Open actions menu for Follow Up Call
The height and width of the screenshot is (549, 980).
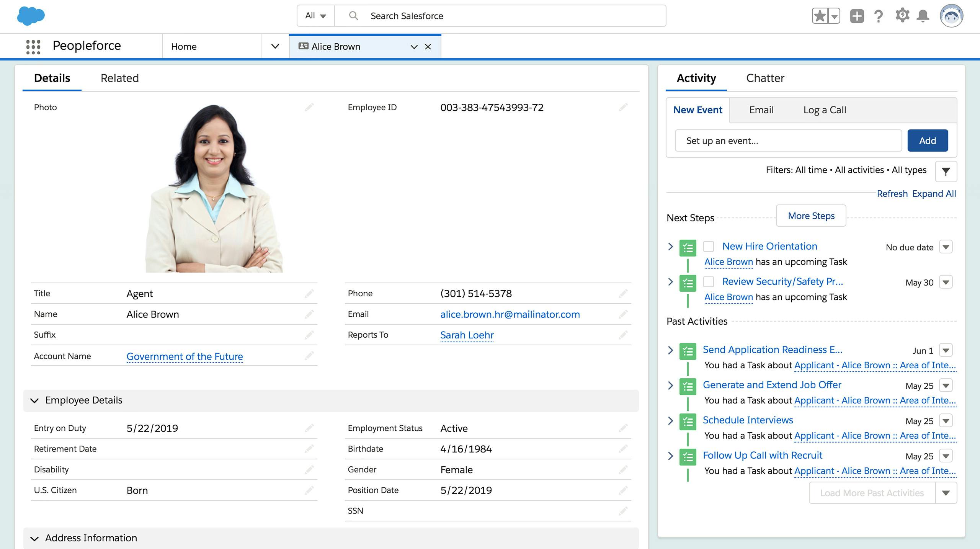(946, 456)
